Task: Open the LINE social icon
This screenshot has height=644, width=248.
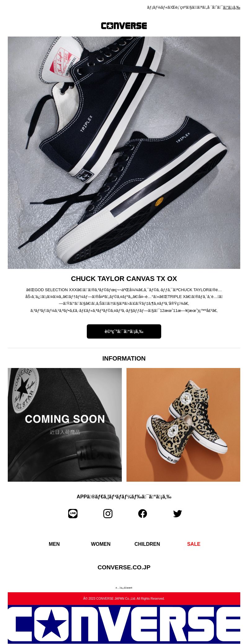Action: (x=73, y=514)
